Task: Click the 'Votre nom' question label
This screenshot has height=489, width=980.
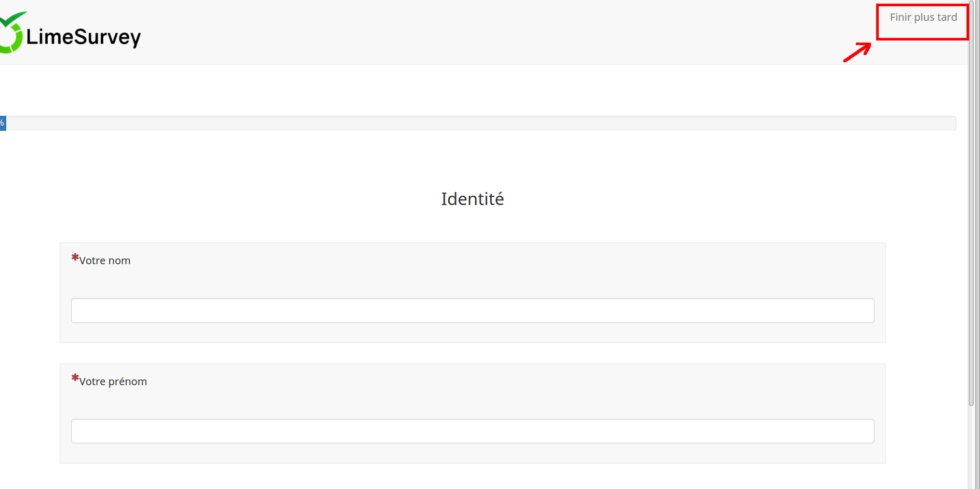Action: coord(105,261)
